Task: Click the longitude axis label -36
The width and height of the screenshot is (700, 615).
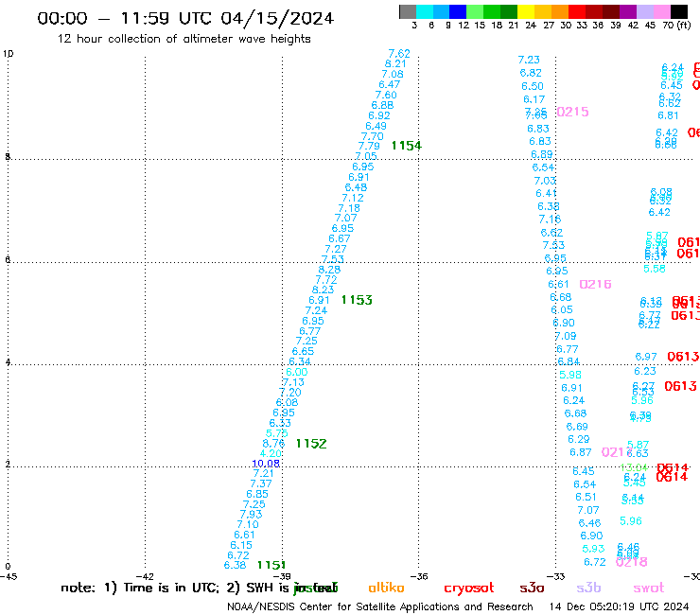Action: [418, 577]
